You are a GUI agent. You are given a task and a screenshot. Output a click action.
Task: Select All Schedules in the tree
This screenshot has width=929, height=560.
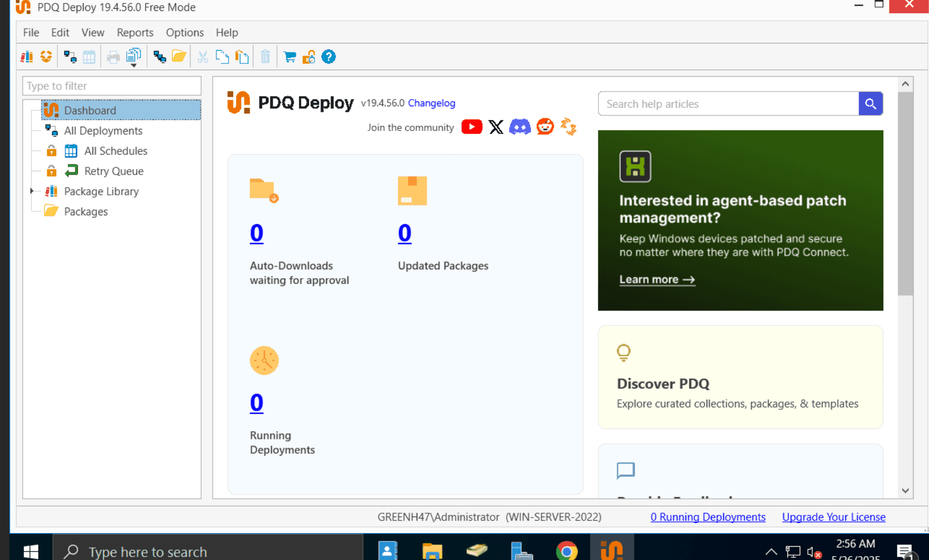116,151
